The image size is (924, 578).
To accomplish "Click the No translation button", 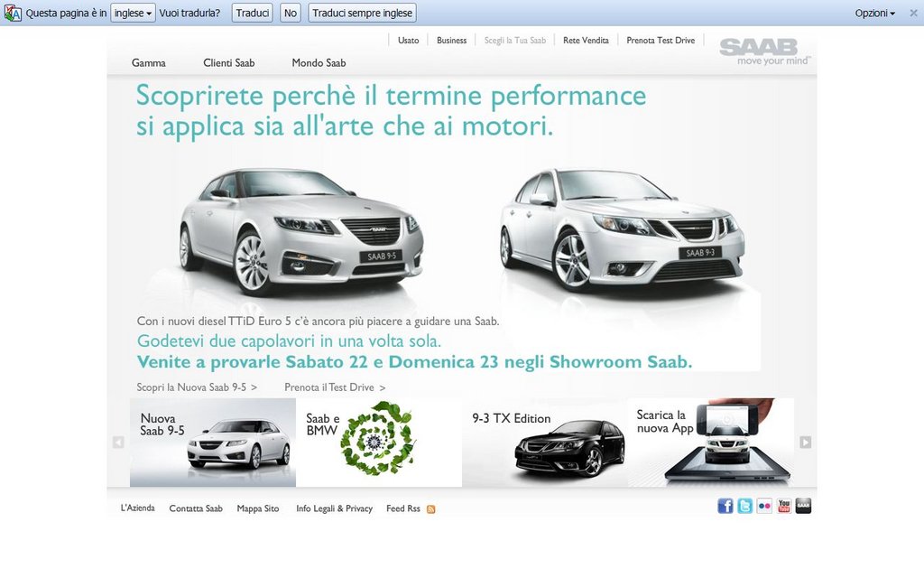I will tap(291, 13).
